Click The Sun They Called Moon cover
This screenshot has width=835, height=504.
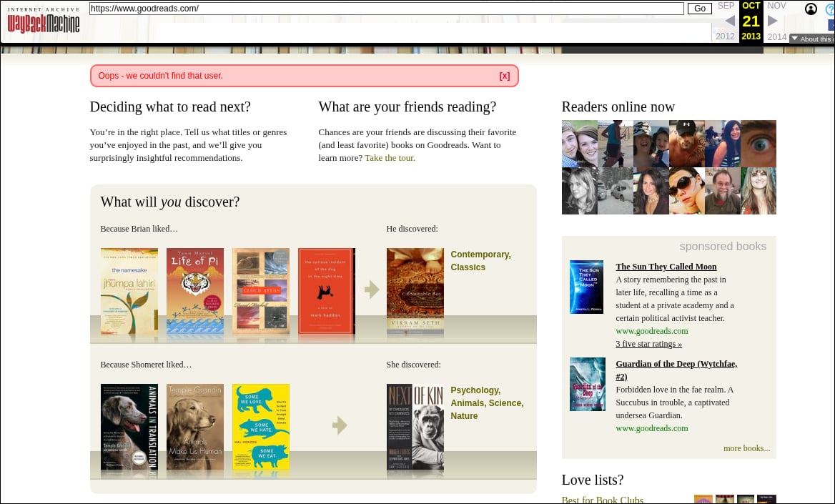tap(586, 287)
